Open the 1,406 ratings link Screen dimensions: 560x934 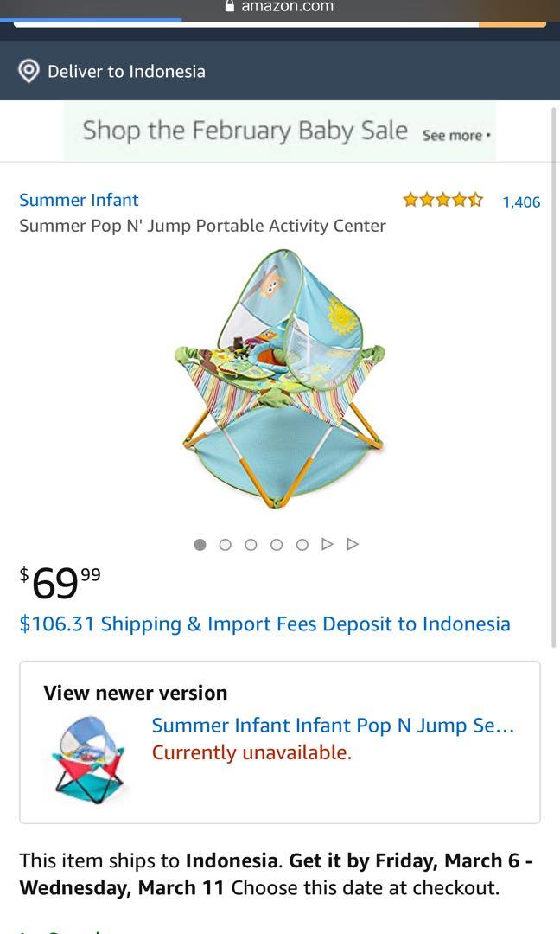pyautogui.click(x=521, y=202)
